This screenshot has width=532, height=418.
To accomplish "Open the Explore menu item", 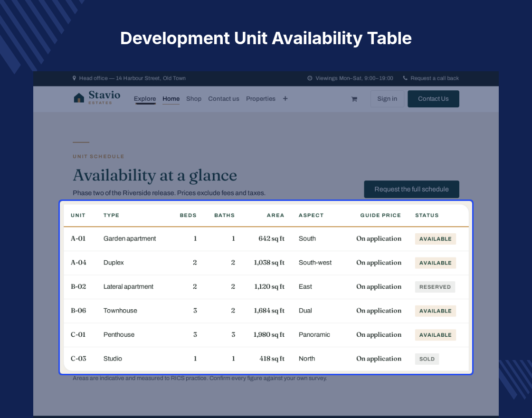I will tap(145, 99).
